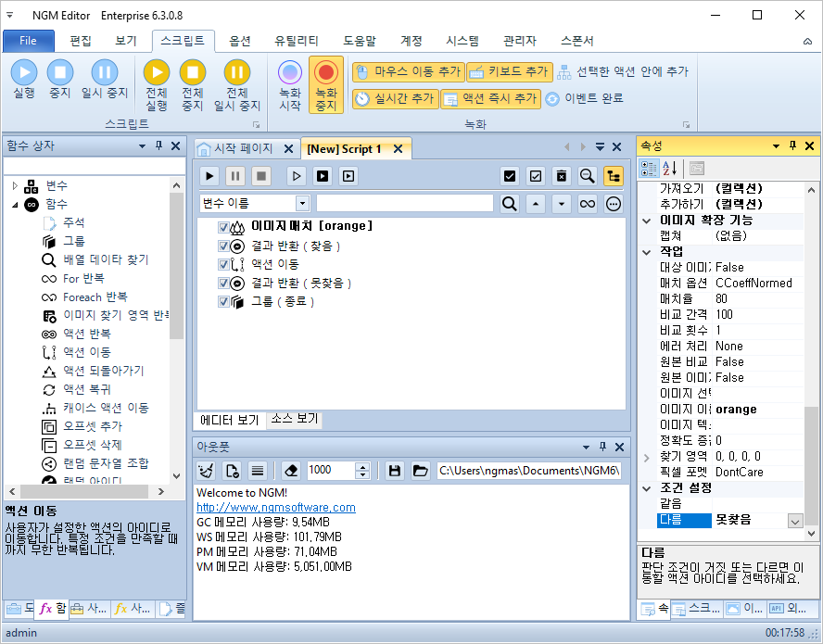Open the 도움말 ribbon tab

coord(360,41)
